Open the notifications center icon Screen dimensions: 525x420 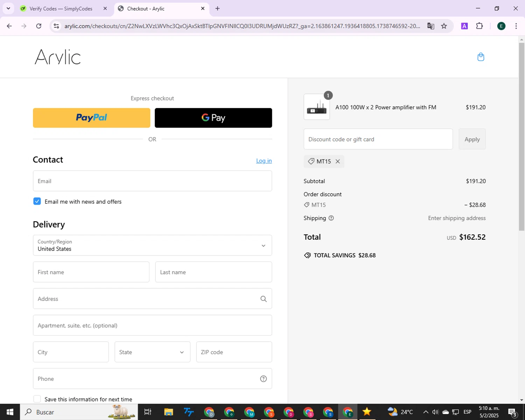tap(512, 412)
